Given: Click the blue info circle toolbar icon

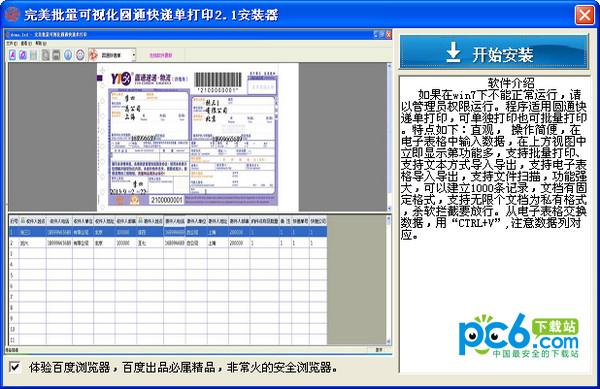Looking at the screenshot, I should point(68,55).
